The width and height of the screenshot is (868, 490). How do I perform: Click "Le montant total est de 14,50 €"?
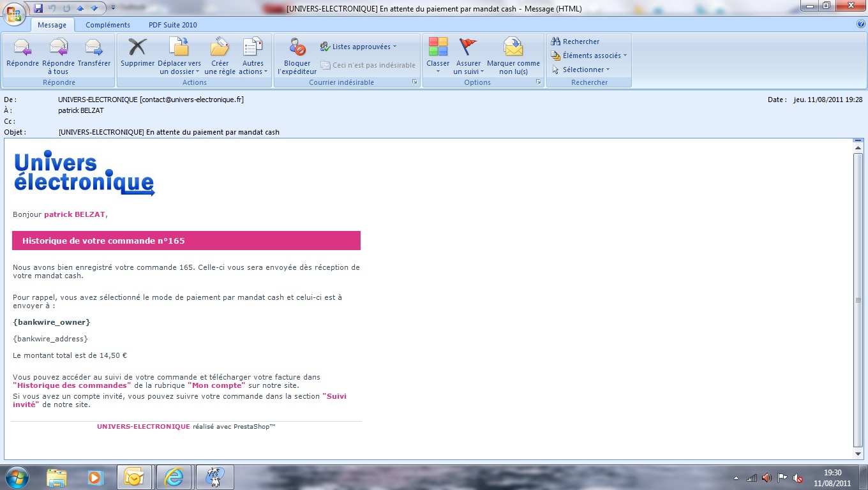click(x=70, y=355)
